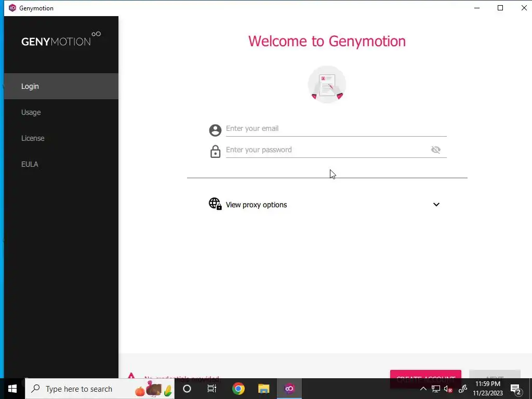Click the Genymotion logo in sidebar
The height and width of the screenshot is (399, 532).
[x=61, y=39]
